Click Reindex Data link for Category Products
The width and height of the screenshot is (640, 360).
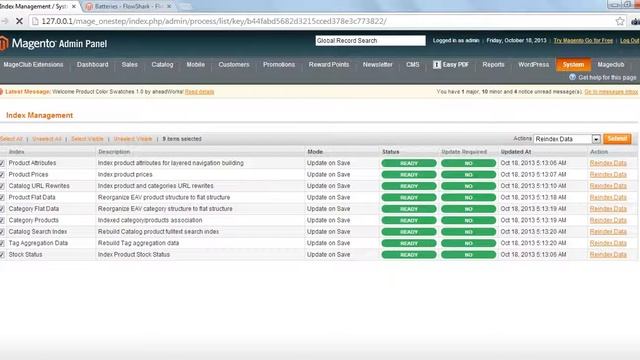(x=608, y=220)
